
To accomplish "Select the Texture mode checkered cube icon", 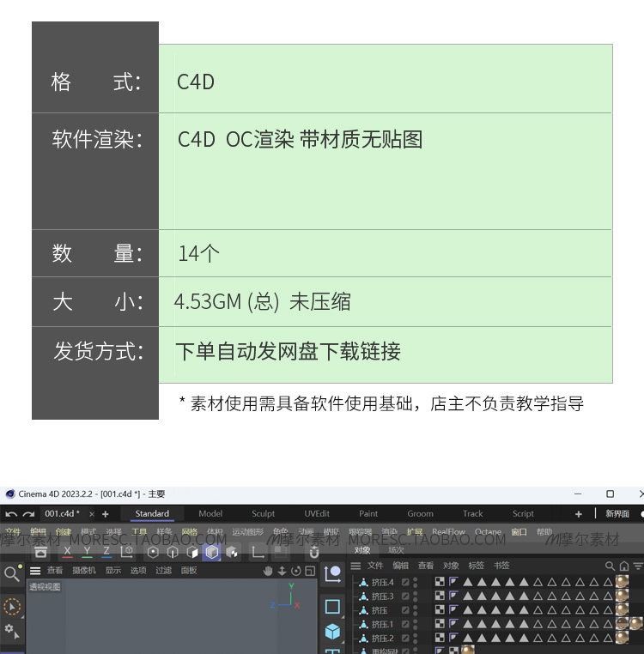I will [232, 552].
